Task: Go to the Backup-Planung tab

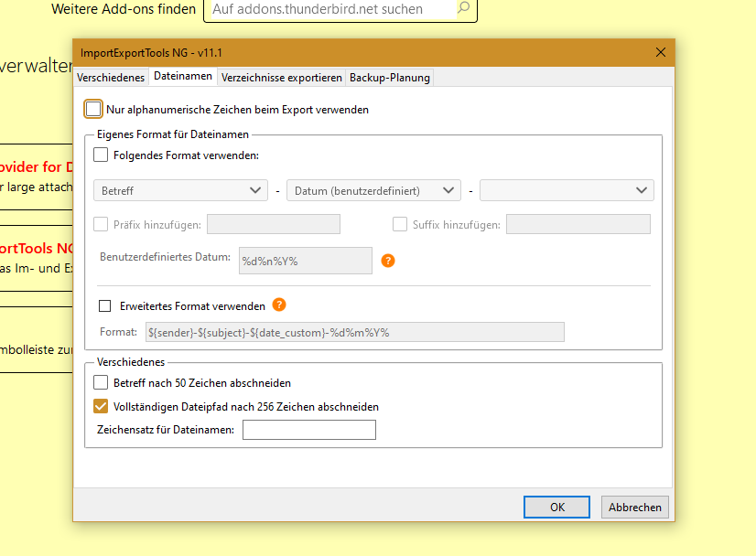Action: [x=390, y=78]
